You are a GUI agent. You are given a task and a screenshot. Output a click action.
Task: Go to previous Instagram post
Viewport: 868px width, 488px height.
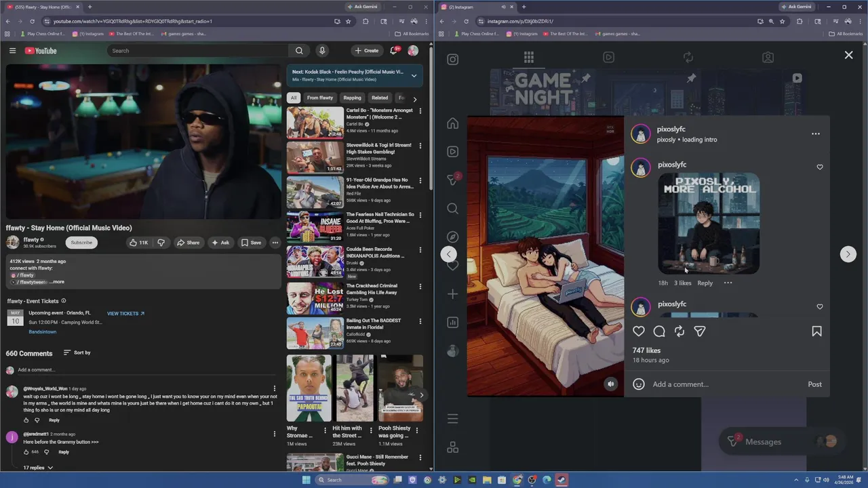[x=449, y=254]
